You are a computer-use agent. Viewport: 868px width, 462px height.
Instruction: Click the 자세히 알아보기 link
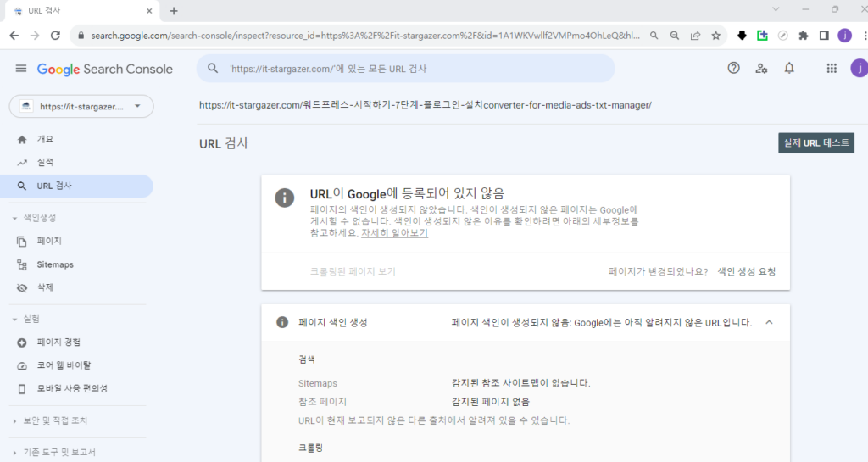coord(394,233)
